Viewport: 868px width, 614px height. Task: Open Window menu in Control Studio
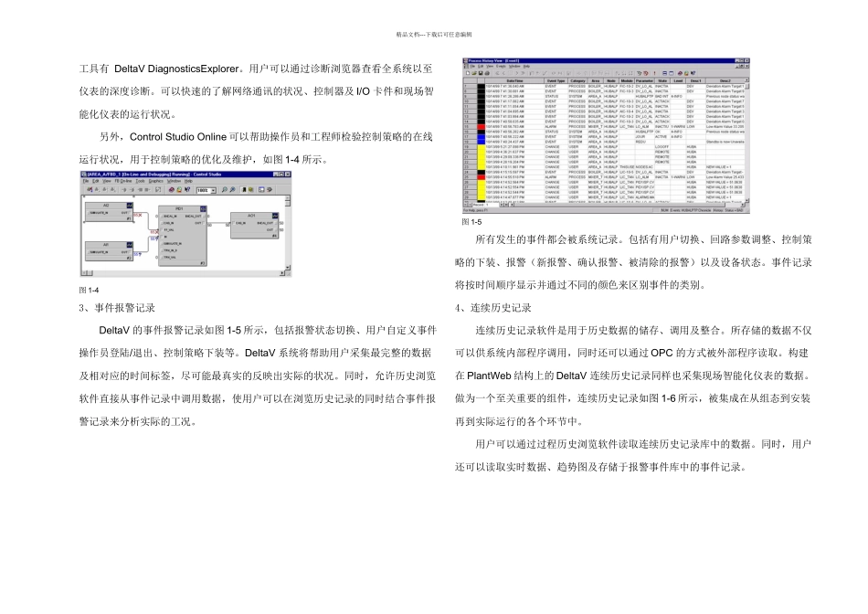click(174, 181)
